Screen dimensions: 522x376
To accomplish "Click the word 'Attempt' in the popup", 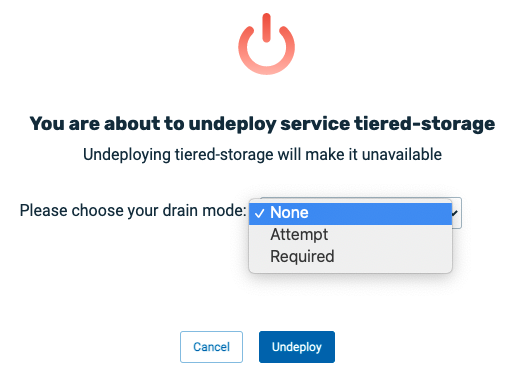I will click(299, 235).
